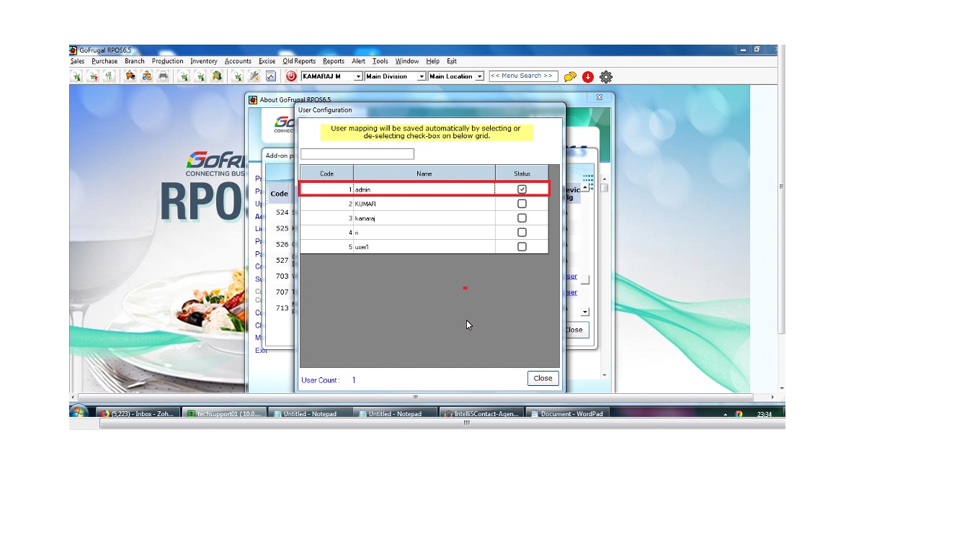Open the Production menu
Image resolution: width=980 pixels, height=553 pixels.
click(x=168, y=61)
